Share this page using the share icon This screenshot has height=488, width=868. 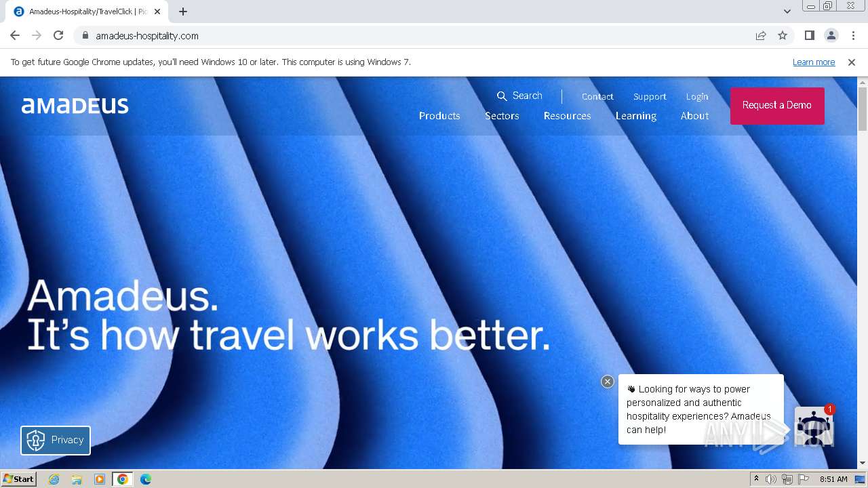click(761, 35)
